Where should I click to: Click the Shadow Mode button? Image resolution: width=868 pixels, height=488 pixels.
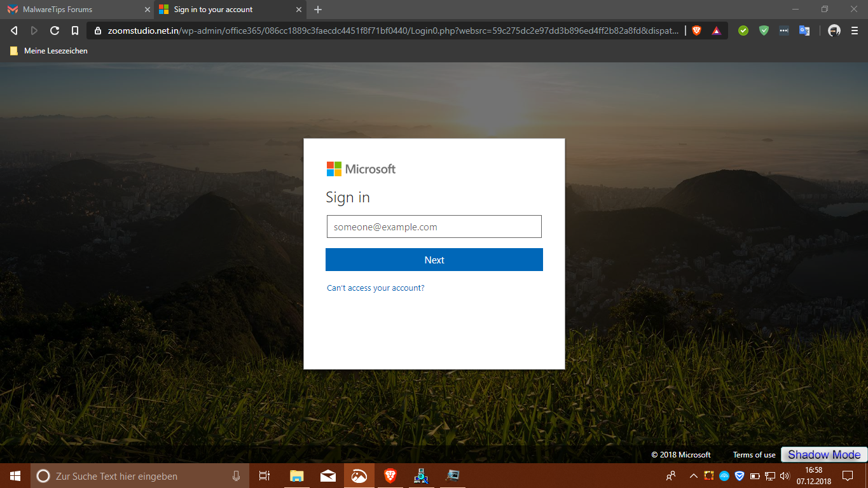coord(824,454)
